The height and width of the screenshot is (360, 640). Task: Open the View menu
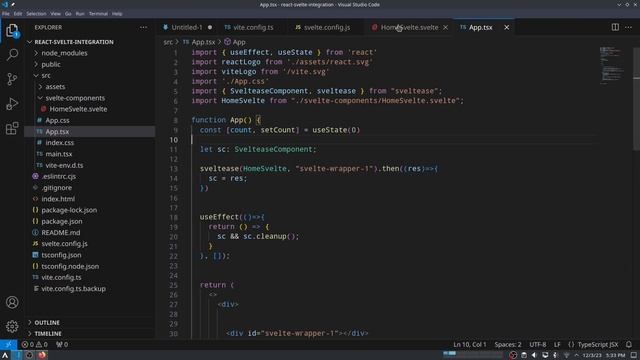[56, 14]
